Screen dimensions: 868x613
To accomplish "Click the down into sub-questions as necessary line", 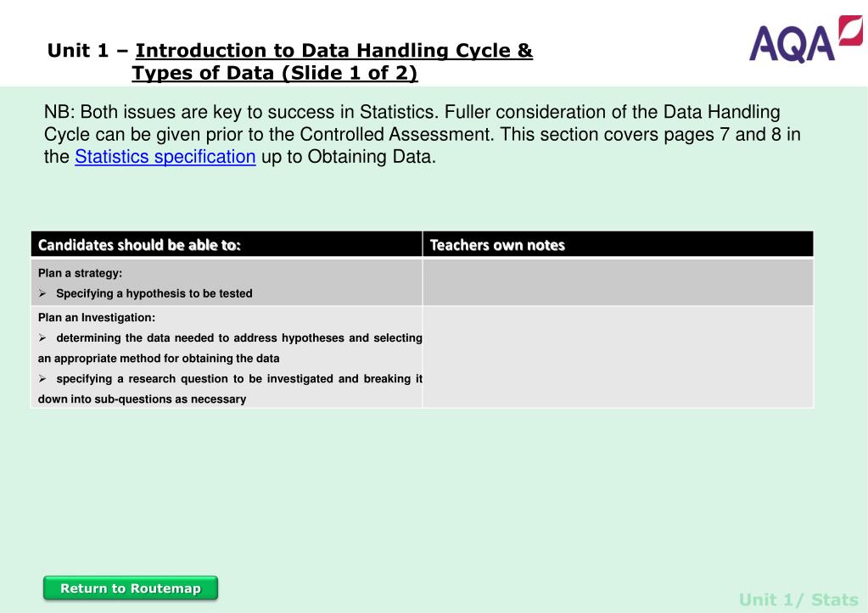I will click(x=142, y=399).
